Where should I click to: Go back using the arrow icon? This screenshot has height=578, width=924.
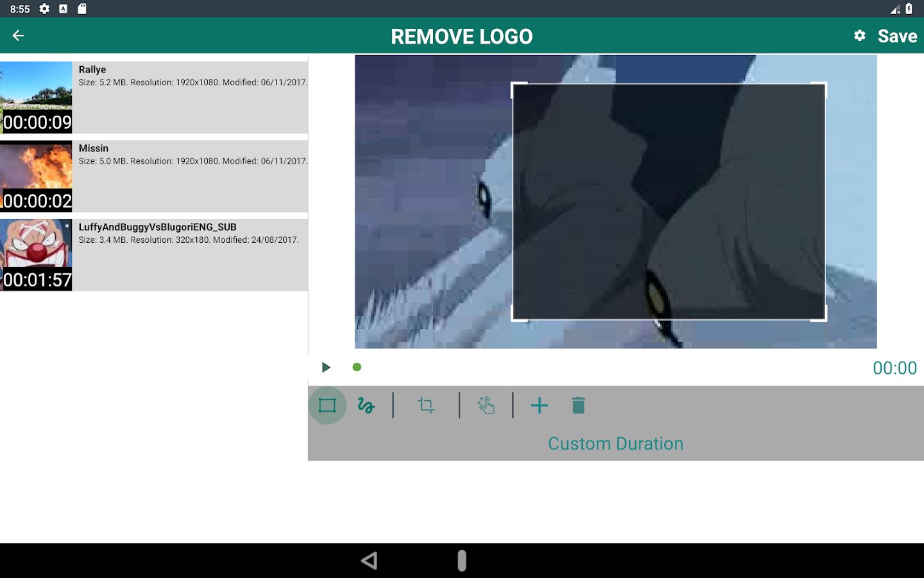point(18,36)
